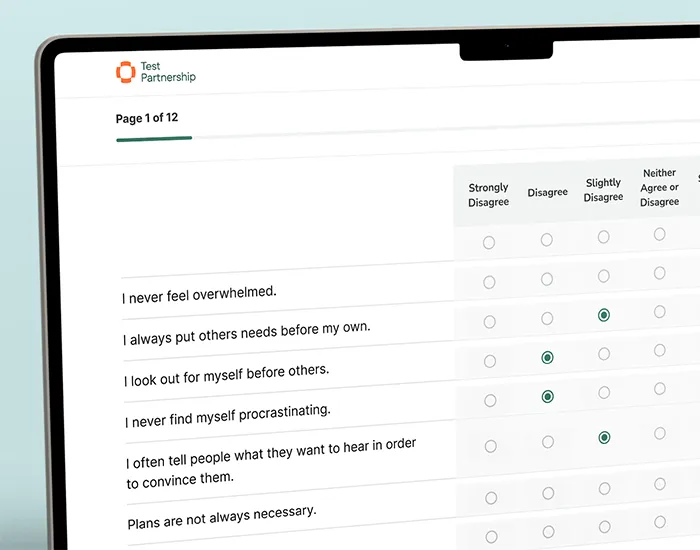Select Neither for 'I always put others needs'
This screenshot has width=700, height=550.
659,312
